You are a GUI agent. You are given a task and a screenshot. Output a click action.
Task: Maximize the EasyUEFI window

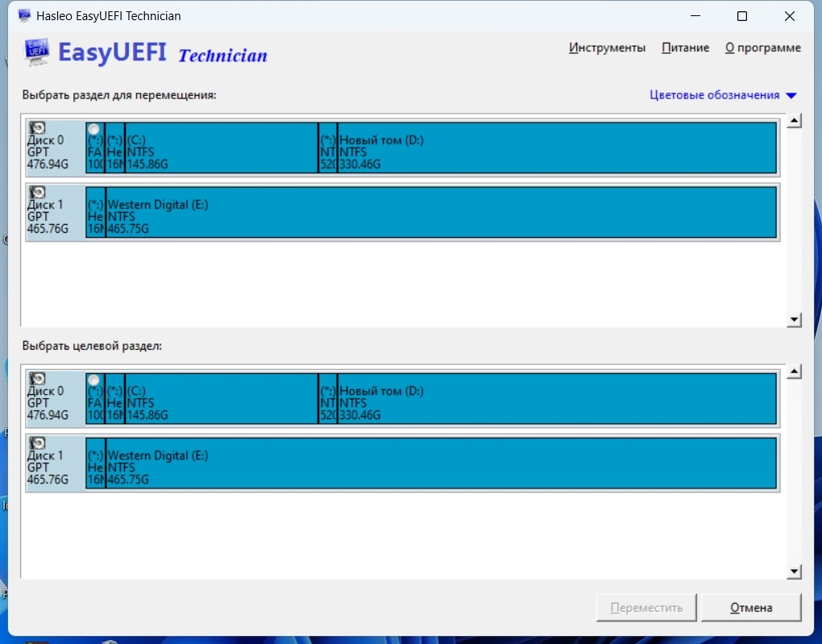tap(741, 16)
